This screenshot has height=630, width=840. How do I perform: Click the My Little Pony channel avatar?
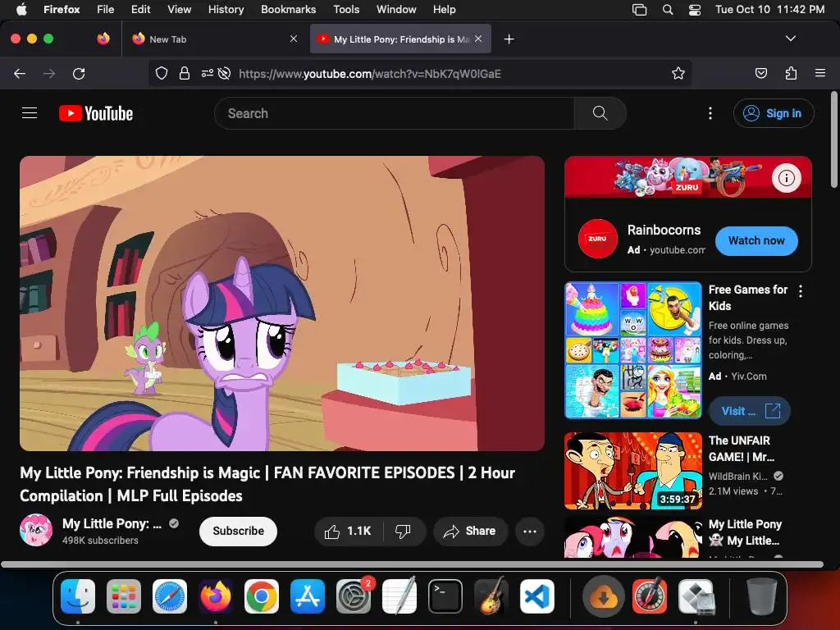point(36,531)
